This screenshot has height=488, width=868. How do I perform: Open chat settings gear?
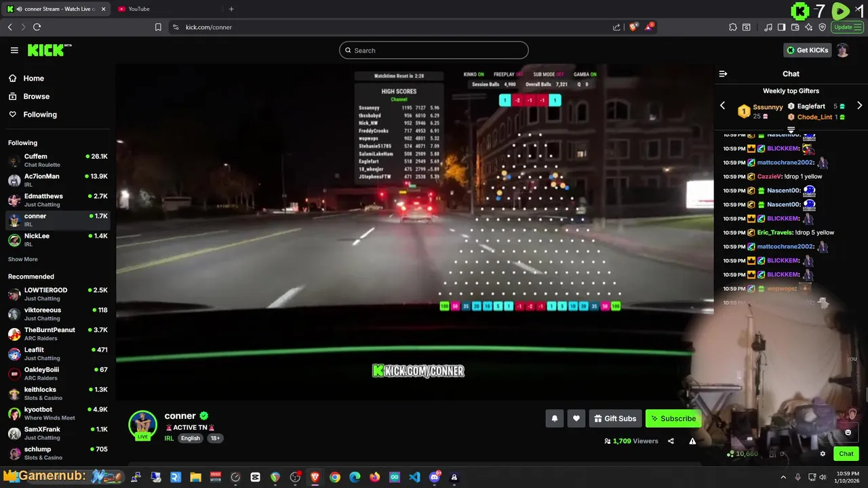click(823, 454)
